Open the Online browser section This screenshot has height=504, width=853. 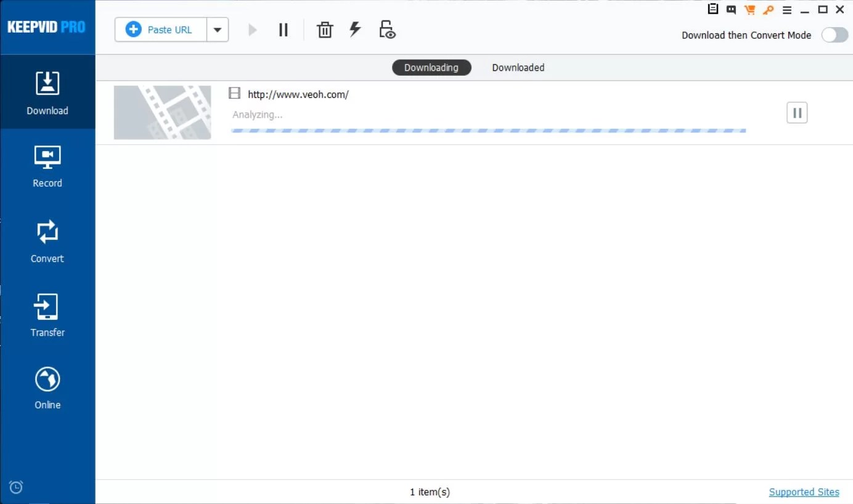pyautogui.click(x=47, y=388)
